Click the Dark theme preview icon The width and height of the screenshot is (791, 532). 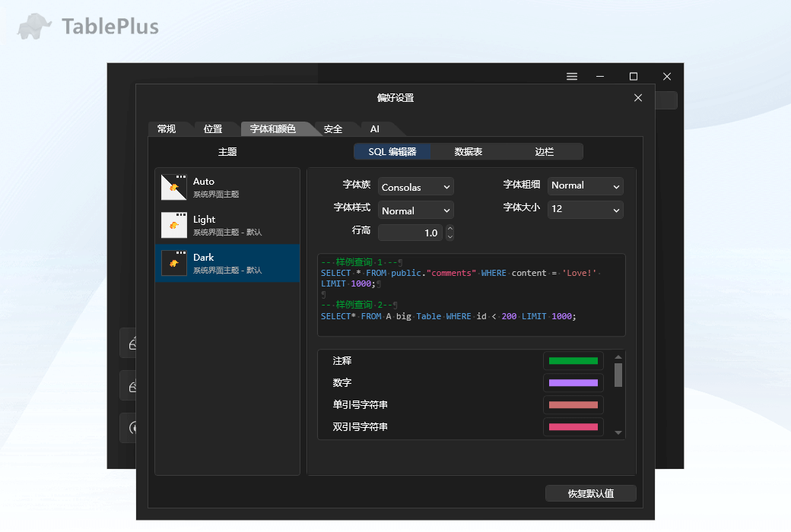(x=173, y=262)
